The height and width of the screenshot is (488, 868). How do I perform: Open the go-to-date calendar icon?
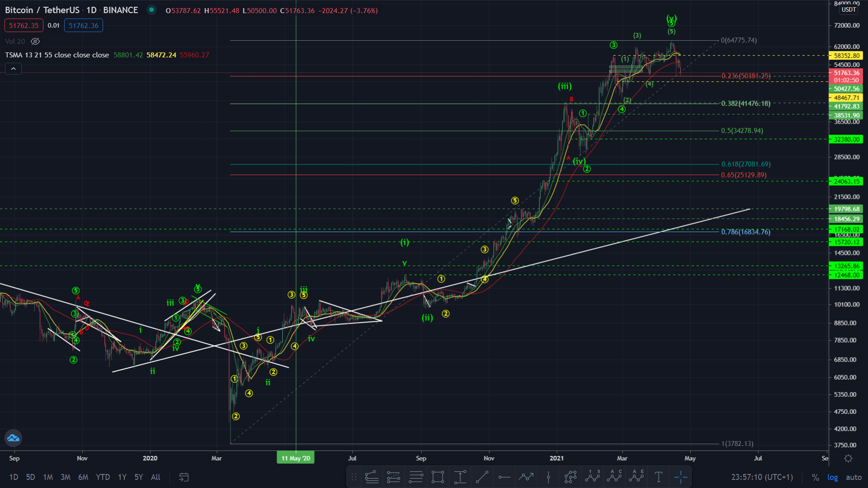[184, 477]
